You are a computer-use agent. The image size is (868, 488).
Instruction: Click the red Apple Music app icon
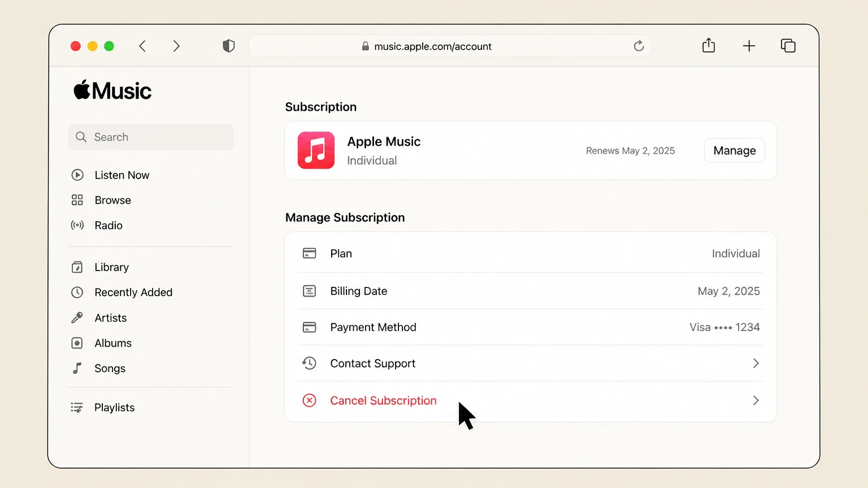316,150
